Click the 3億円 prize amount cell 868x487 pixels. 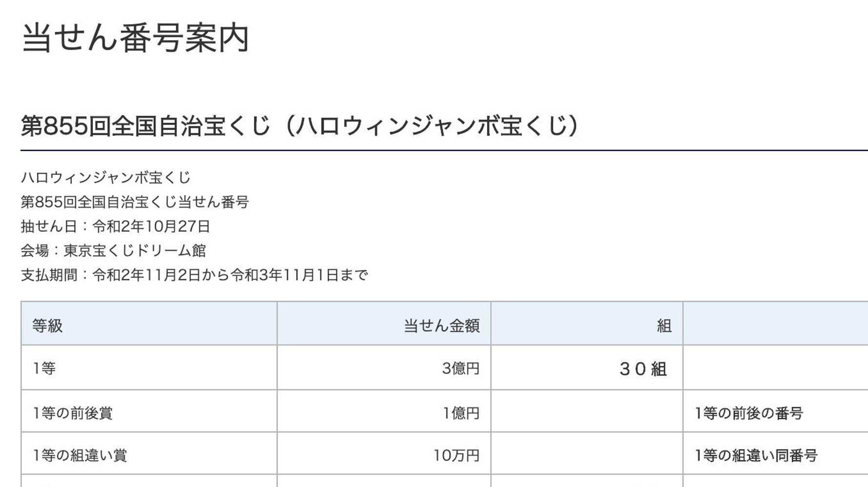(x=460, y=368)
